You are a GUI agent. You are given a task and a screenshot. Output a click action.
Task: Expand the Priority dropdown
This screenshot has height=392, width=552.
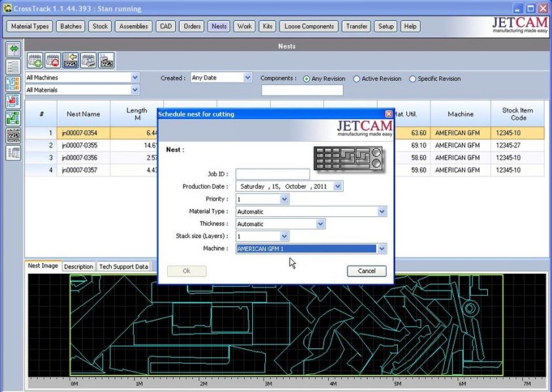point(284,199)
